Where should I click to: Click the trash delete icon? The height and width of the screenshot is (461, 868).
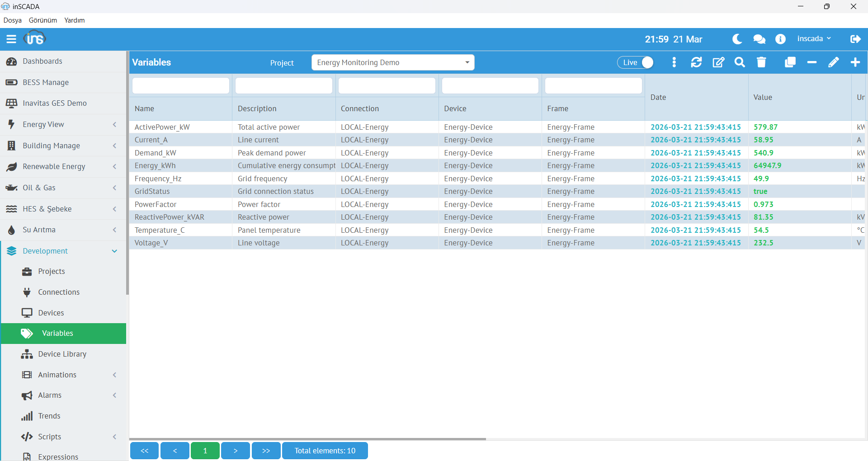[x=761, y=62]
